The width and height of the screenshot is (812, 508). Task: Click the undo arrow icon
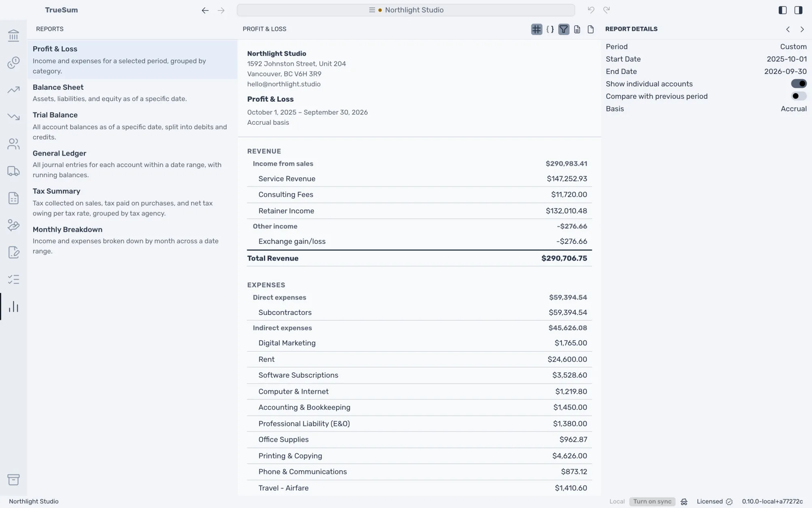coord(591,10)
